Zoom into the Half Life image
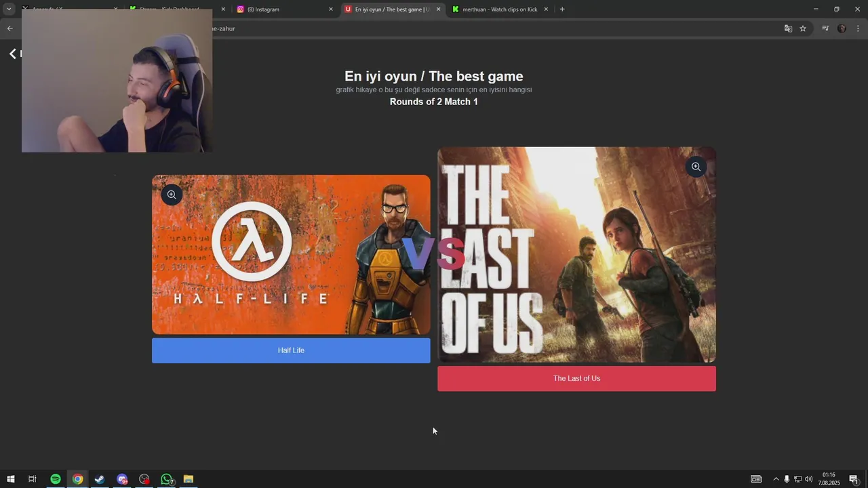 [172, 195]
